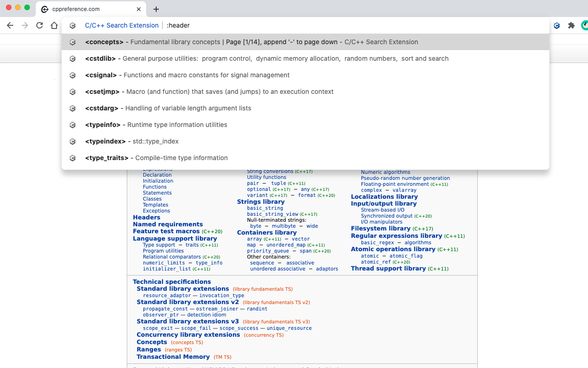Select the <concepts> suggestion in the dropdown
This screenshot has height=368, width=588.
point(184,42)
